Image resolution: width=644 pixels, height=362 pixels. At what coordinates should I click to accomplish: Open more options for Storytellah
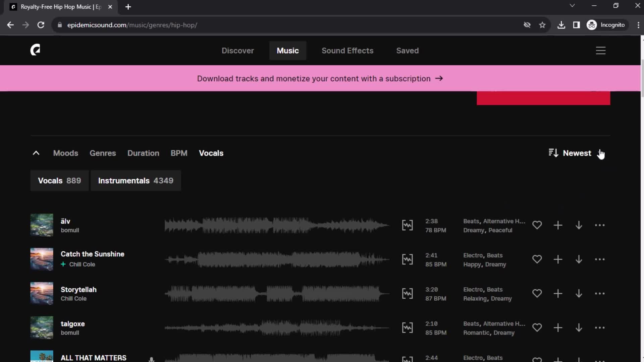(599, 294)
